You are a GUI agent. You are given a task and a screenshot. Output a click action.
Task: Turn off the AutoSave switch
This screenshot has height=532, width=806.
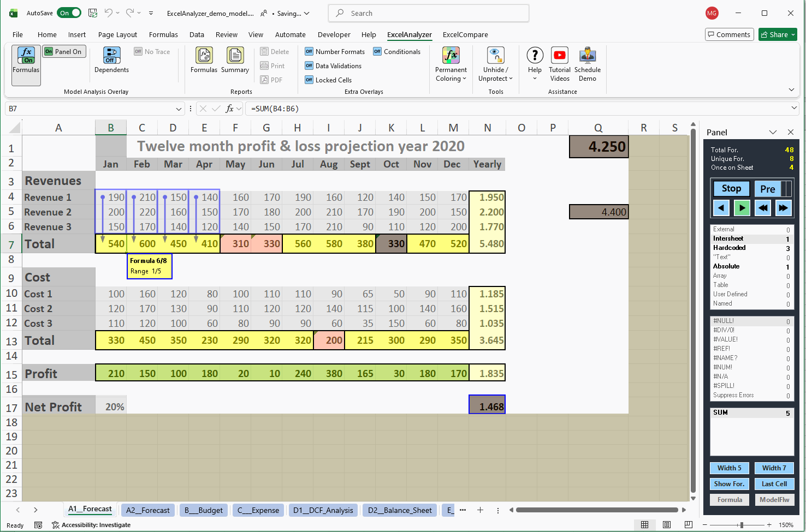coord(69,13)
